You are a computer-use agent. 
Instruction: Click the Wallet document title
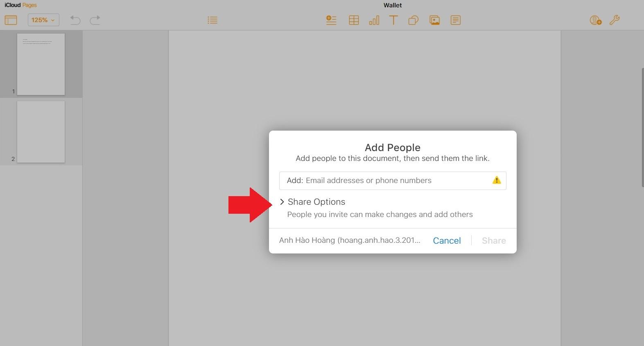[393, 5]
